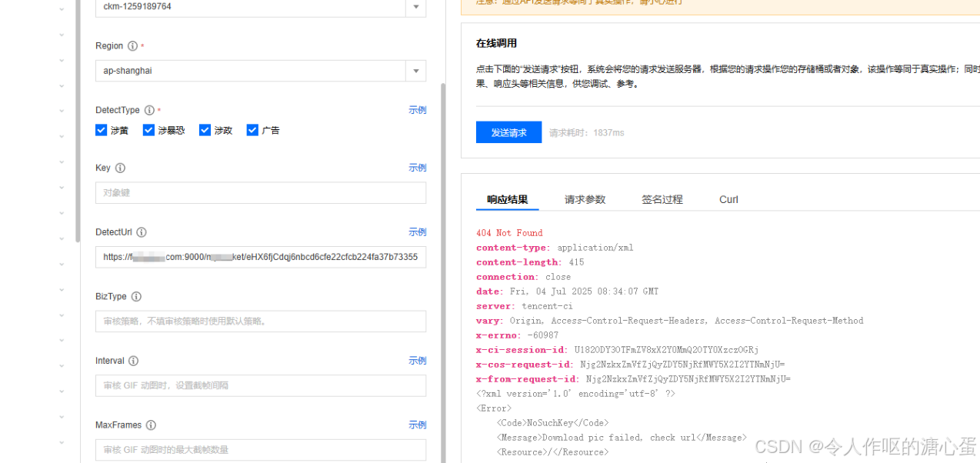This screenshot has height=463, width=980.
Task: Open 示例 link for DetectUrl
Action: pos(417,232)
